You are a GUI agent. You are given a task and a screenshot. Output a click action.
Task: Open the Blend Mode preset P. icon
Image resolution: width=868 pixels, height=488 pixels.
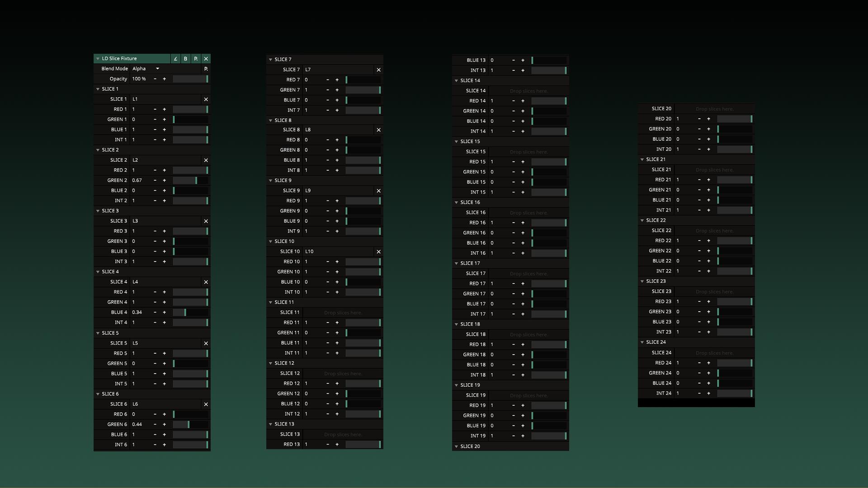[206, 69]
